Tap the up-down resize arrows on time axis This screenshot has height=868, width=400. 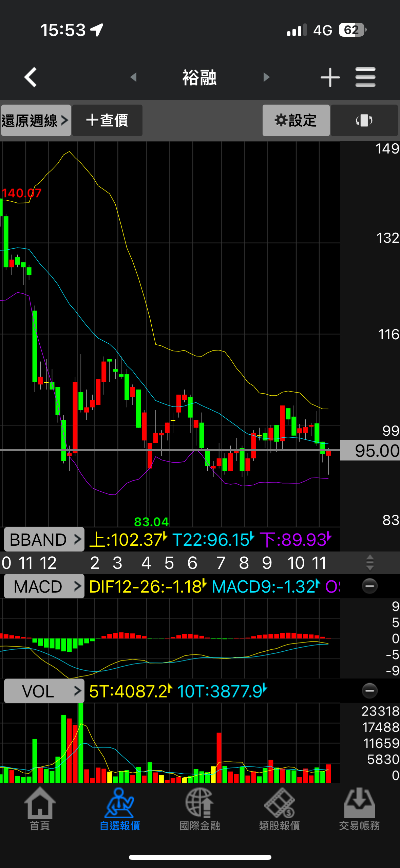pos(370,563)
